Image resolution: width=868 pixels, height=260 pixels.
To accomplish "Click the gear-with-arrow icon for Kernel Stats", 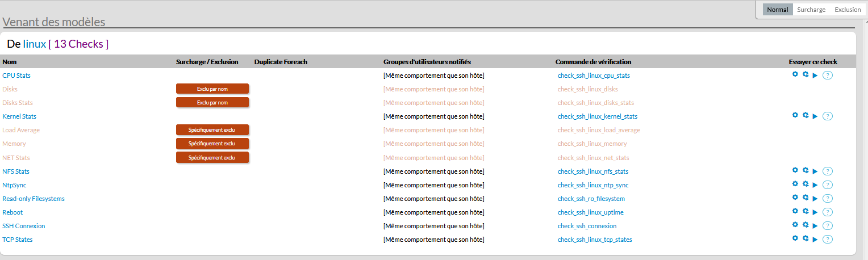I will click(805, 115).
